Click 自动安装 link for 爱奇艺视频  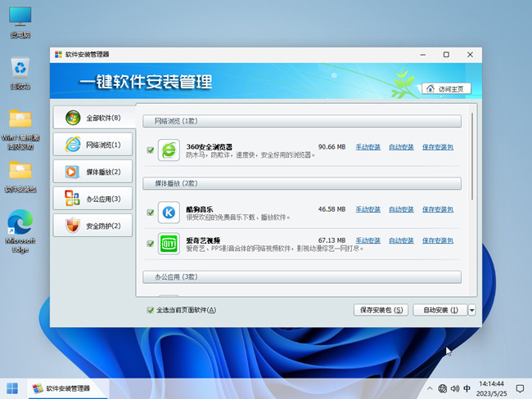click(x=401, y=240)
